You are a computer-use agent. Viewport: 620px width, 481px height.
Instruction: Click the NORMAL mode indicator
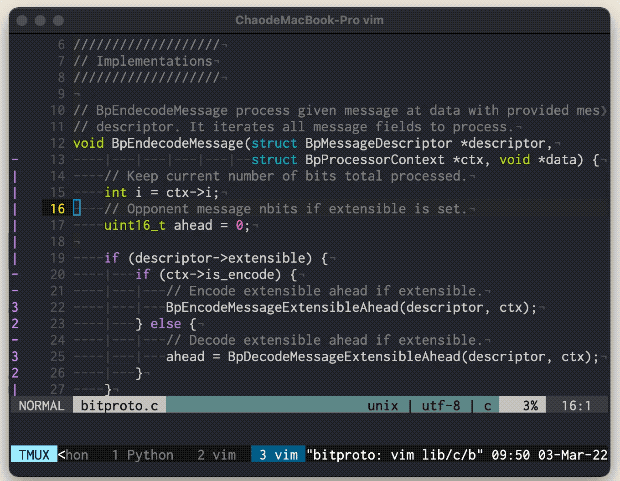(42, 406)
